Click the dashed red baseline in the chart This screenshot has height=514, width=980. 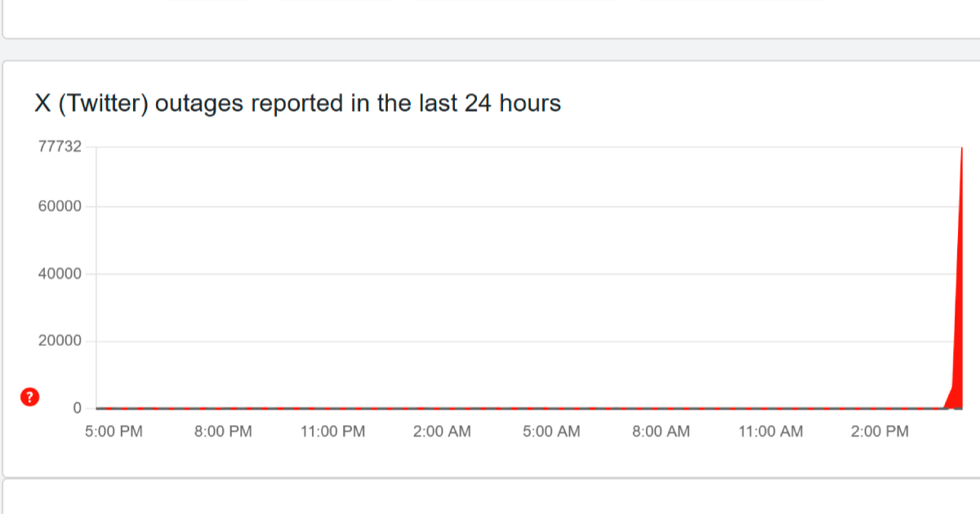point(490,407)
